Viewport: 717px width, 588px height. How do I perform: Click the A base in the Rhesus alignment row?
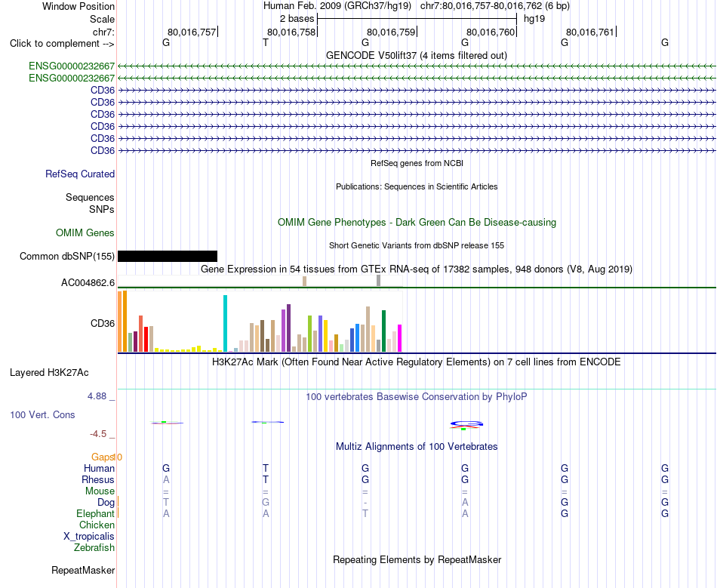click(166, 479)
